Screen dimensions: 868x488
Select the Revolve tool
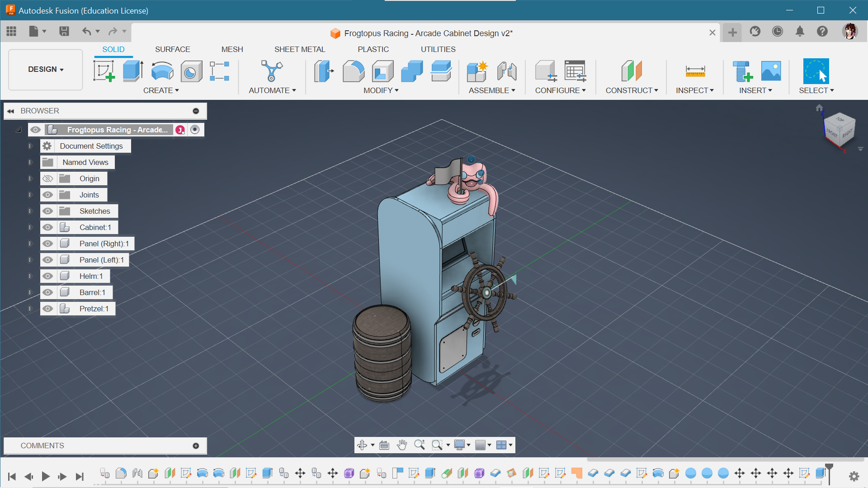(x=162, y=71)
